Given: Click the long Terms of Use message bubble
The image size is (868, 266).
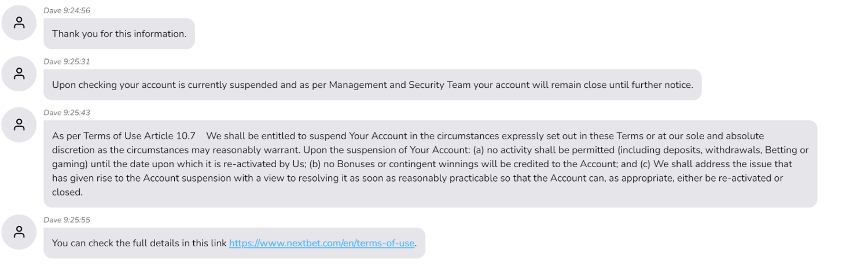Looking at the screenshot, I should [x=430, y=164].
